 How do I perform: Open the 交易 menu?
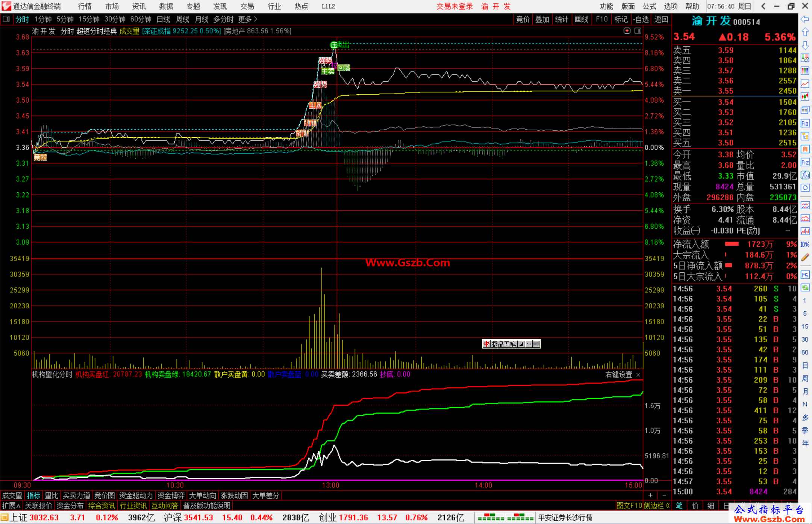coord(247,6)
